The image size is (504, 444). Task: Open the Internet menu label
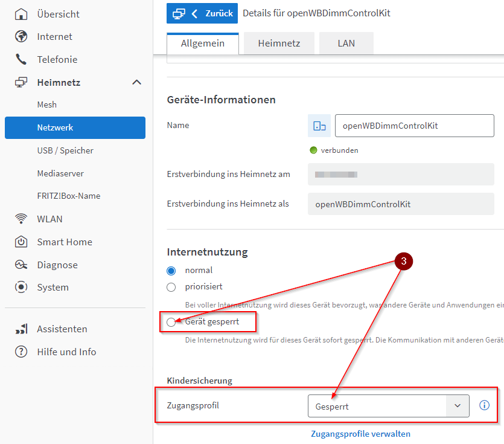[55, 37]
